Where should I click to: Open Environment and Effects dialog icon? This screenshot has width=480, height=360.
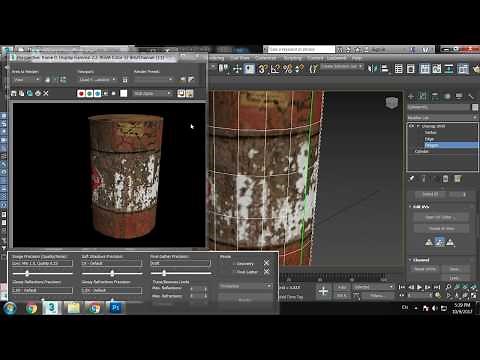click(x=191, y=80)
